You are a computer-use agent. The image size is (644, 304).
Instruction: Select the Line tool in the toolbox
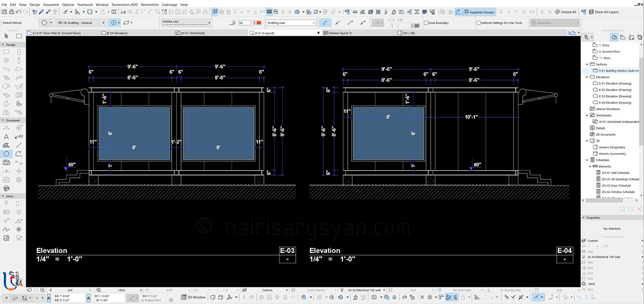tap(19, 145)
